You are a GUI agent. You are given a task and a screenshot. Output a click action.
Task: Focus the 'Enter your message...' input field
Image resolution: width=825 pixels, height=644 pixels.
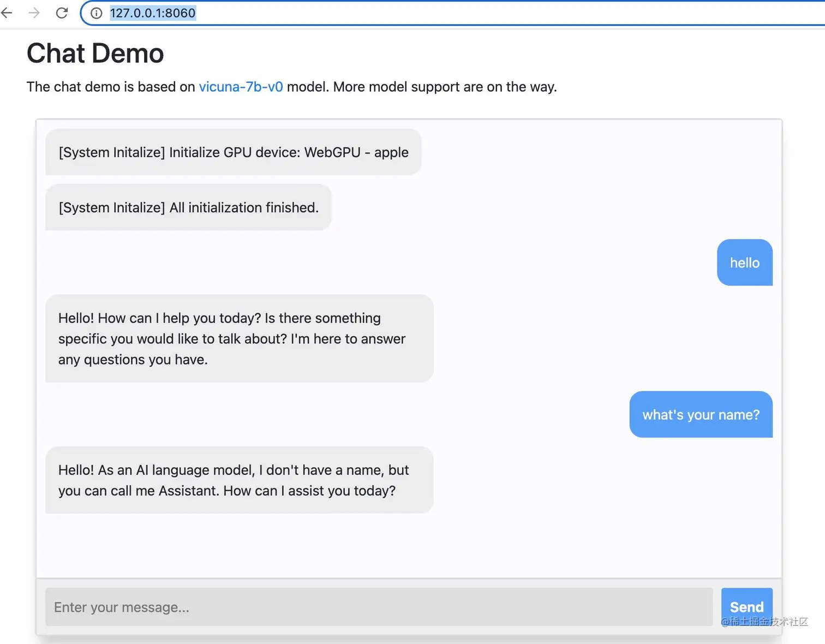pos(379,607)
